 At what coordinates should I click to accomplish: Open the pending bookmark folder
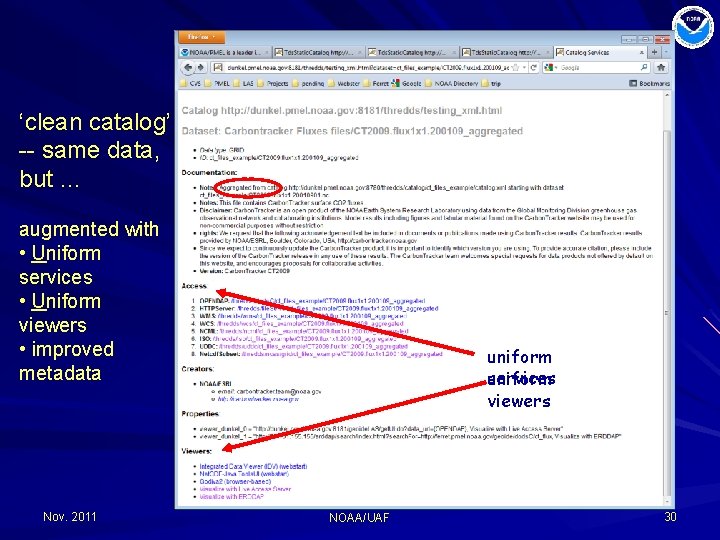click(x=308, y=84)
